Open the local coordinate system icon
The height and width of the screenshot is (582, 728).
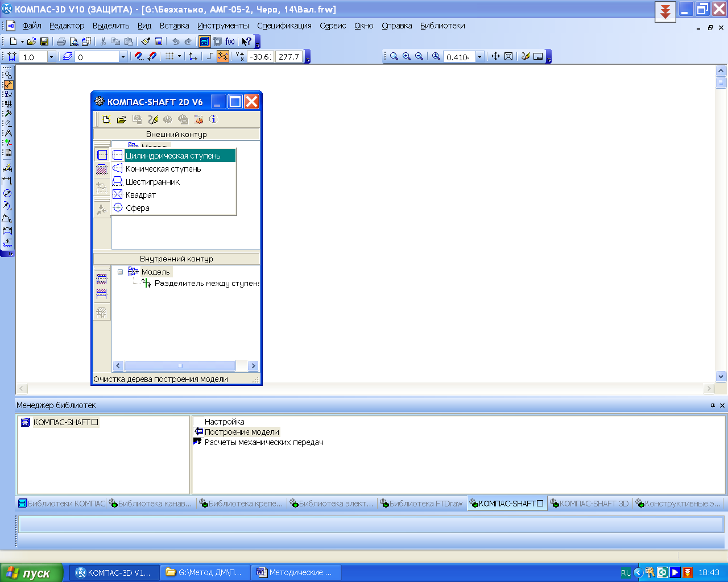click(x=193, y=57)
